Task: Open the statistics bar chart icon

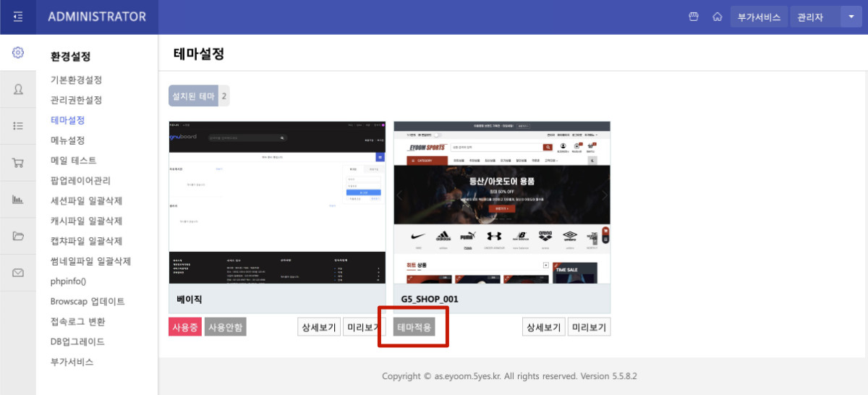Action: [x=18, y=199]
